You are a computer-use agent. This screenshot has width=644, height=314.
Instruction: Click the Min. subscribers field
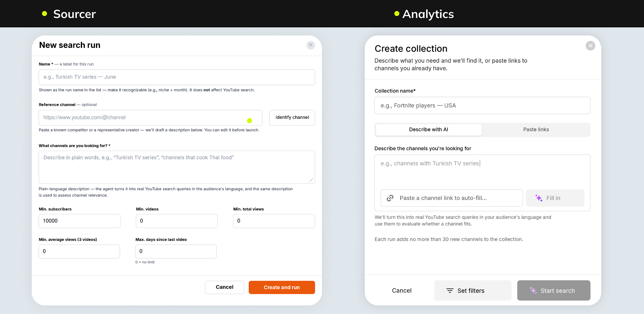(80, 221)
